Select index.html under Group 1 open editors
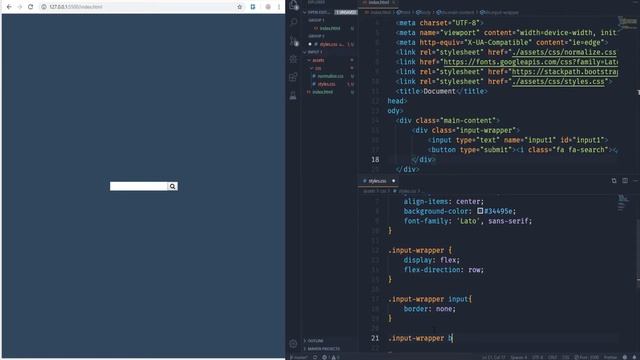Screen dimensions: 640x360 pos(330,28)
